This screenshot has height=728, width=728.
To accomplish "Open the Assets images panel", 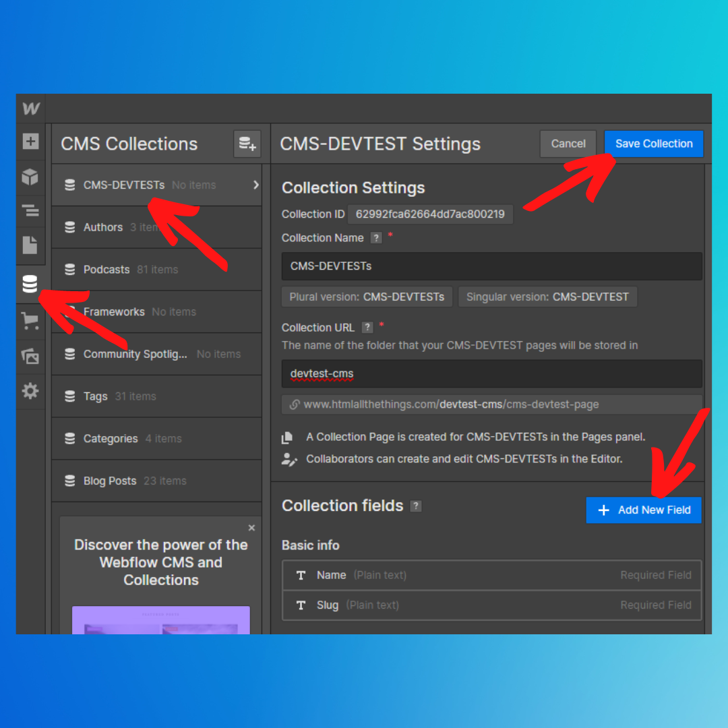I will click(30, 356).
